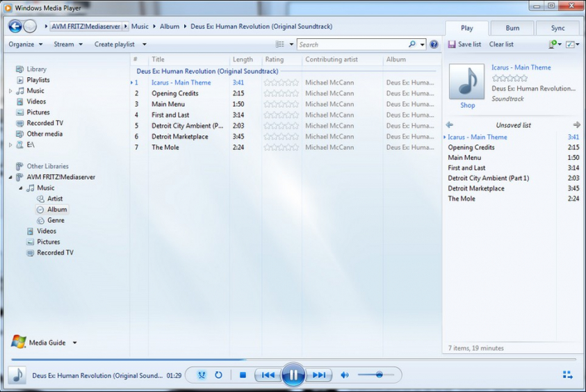The width and height of the screenshot is (586, 392).
Task: Stop playback with the stop button
Action: point(243,375)
